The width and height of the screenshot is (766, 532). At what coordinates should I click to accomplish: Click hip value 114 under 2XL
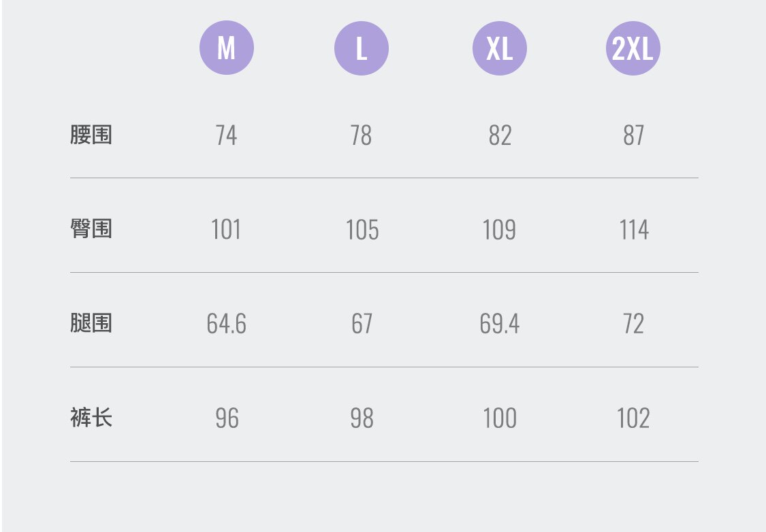click(x=633, y=229)
